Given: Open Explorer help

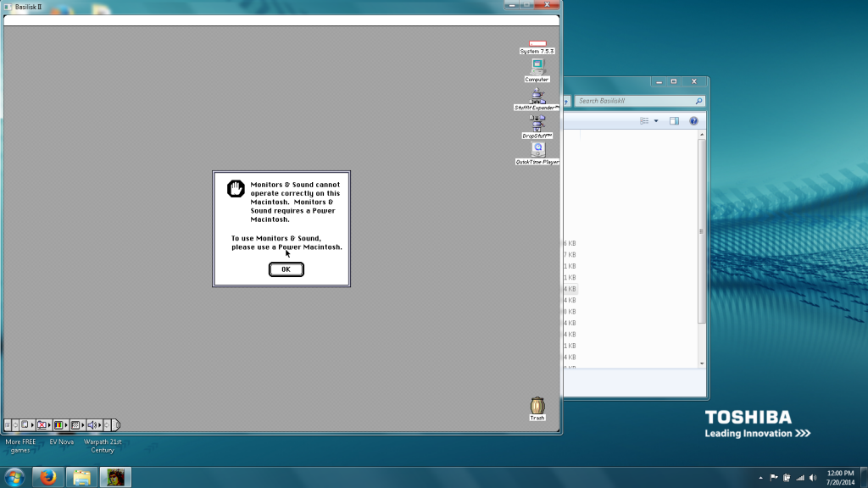Looking at the screenshot, I should click(693, 120).
